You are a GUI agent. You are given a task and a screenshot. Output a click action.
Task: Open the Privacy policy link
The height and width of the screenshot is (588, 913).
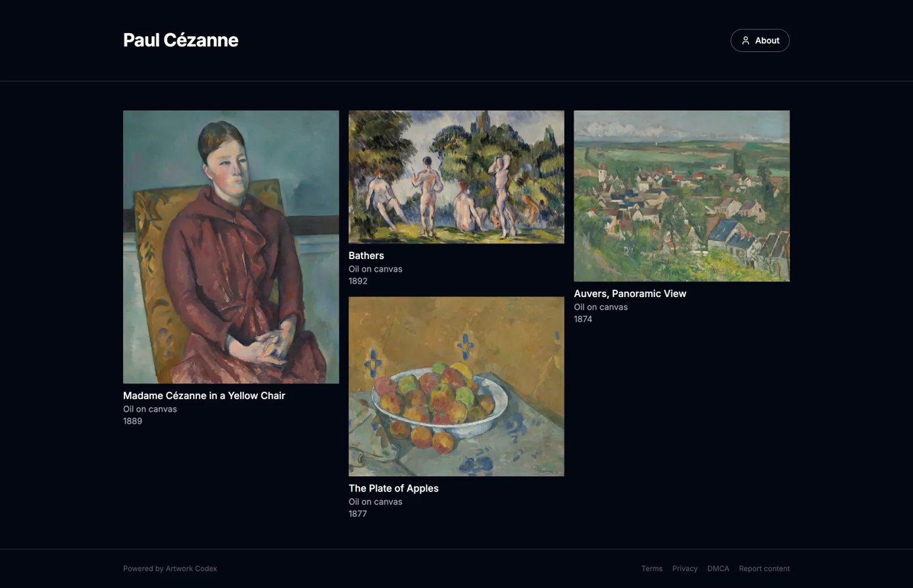pos(685,568)
